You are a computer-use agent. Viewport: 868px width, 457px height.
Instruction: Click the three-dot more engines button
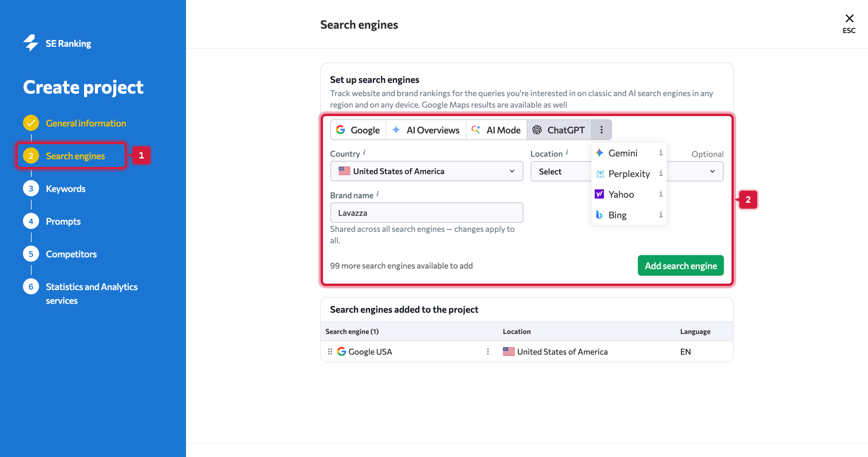pyautogui.click(x=601, y=130)
